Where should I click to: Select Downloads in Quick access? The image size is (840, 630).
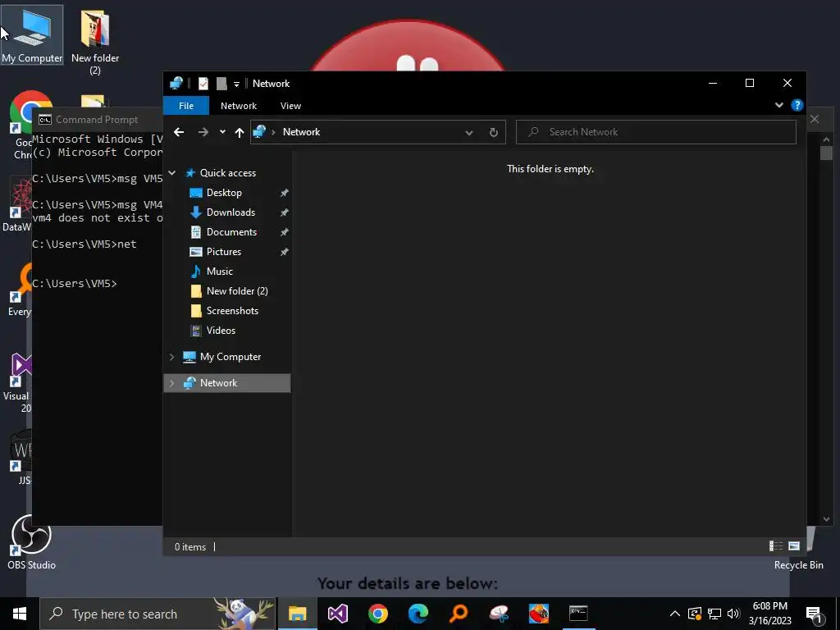[x=231, y=212]
